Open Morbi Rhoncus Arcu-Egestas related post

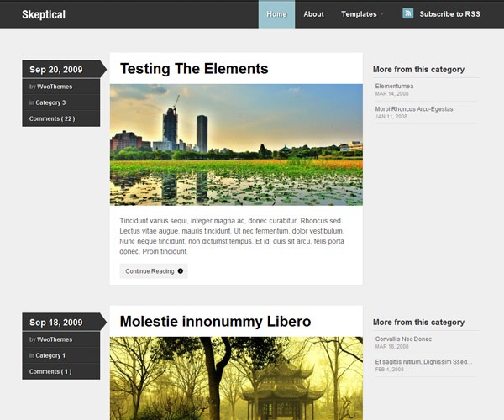click(414, 109)
